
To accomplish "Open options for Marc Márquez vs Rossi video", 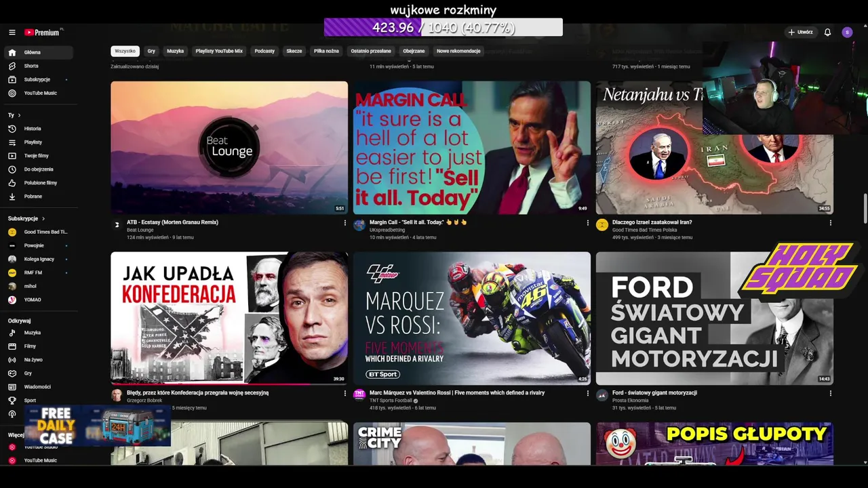I will (x=587, y=393).
